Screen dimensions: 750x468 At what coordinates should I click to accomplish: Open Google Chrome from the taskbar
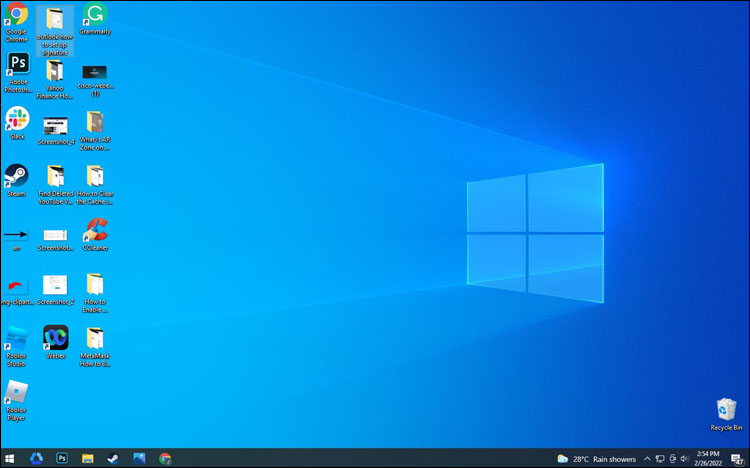click(165, 458)
